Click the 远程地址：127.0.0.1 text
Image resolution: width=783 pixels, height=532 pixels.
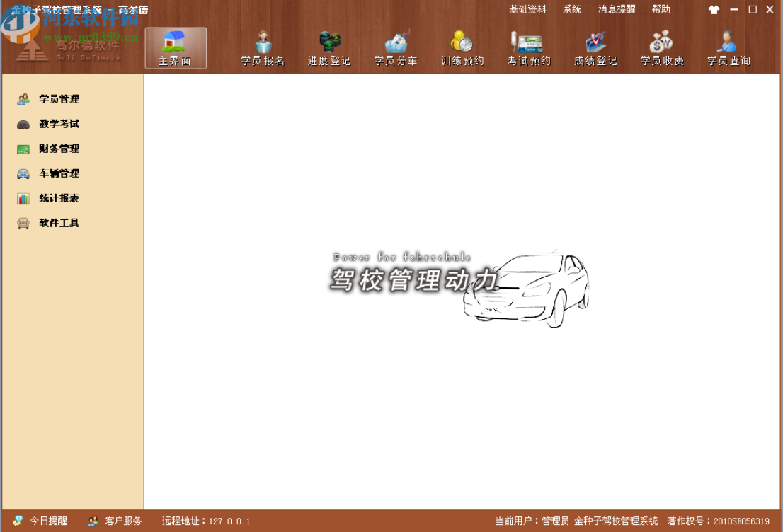(x=206, y=521)
